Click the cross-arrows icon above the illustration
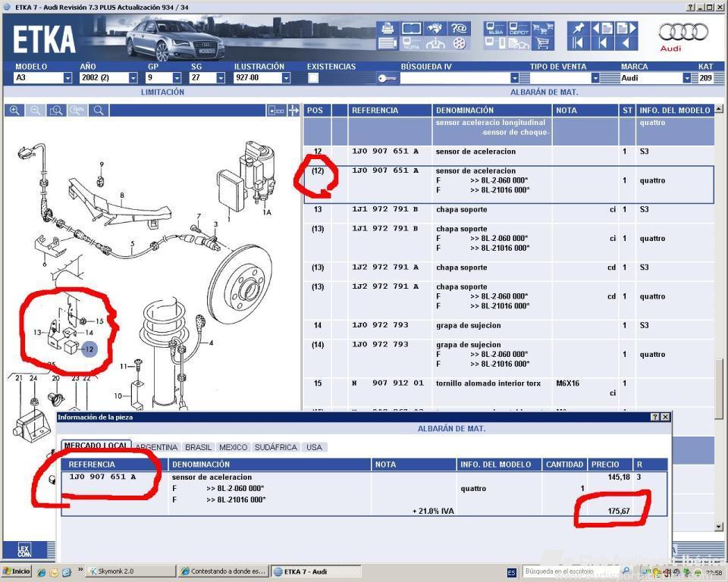The image size is (728, 582). 293,111
